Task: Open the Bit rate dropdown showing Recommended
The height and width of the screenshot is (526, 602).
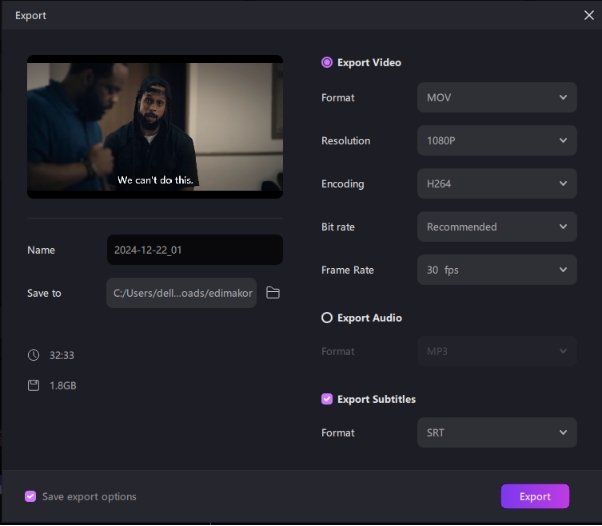Action: [496, 227]
